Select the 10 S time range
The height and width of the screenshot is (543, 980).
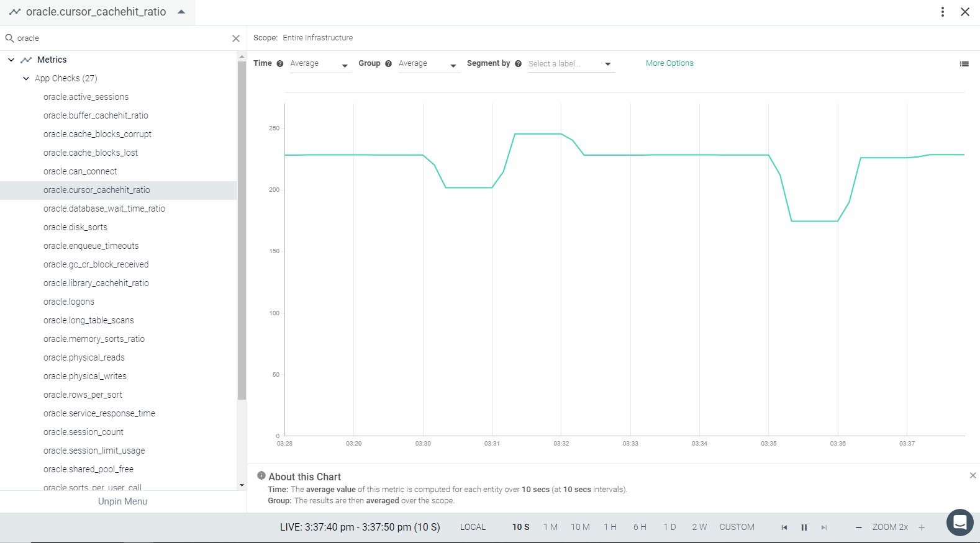(x=520, y=527)
